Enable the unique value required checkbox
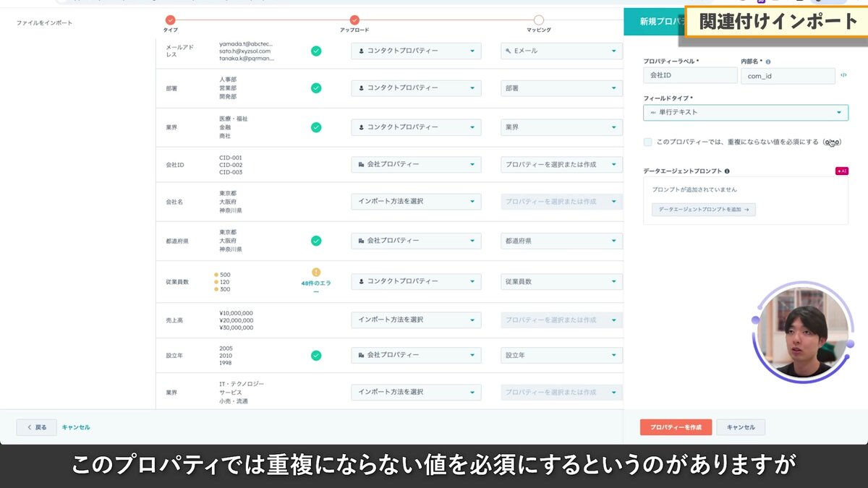Image resolution: width=868 pixels, height=488 pixels. pos(648,142)
